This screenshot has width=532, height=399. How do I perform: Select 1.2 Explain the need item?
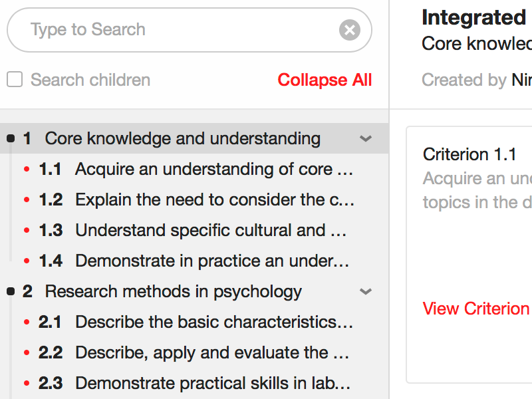point(213,200)
